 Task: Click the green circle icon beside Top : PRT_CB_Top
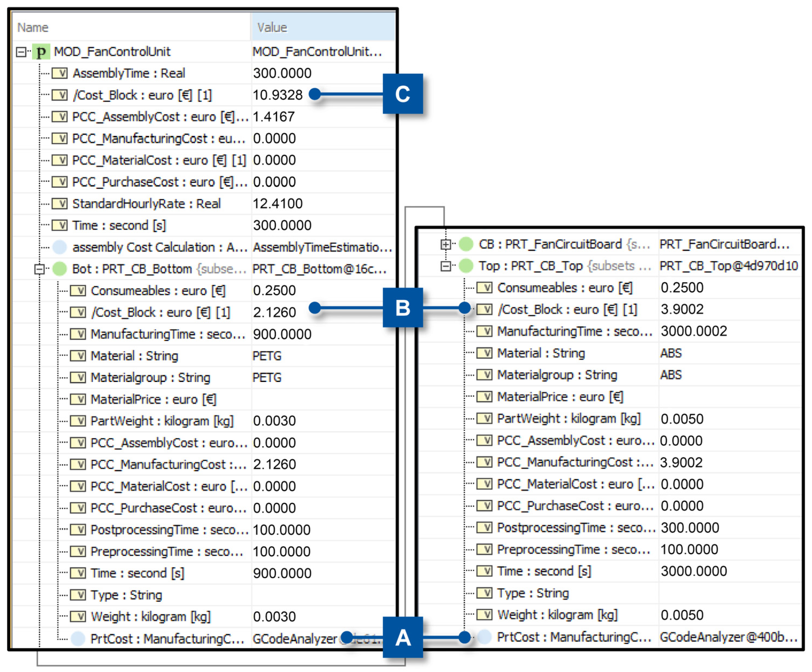(x=466, y=266)
